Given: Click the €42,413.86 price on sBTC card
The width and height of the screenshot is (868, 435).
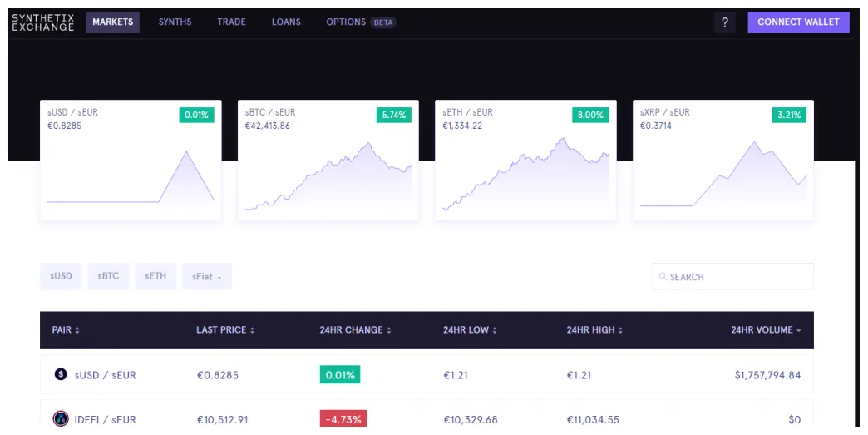Looking at the screenshot, I should point(268,126).
